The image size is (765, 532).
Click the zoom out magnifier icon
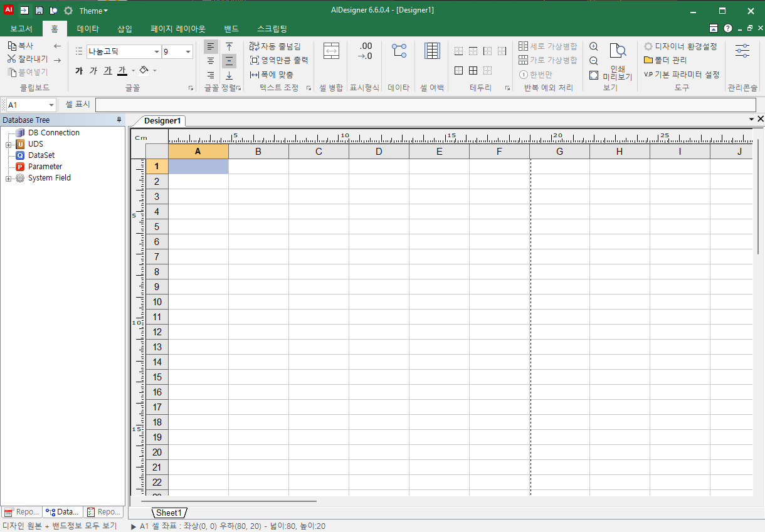tap(594, 61)
